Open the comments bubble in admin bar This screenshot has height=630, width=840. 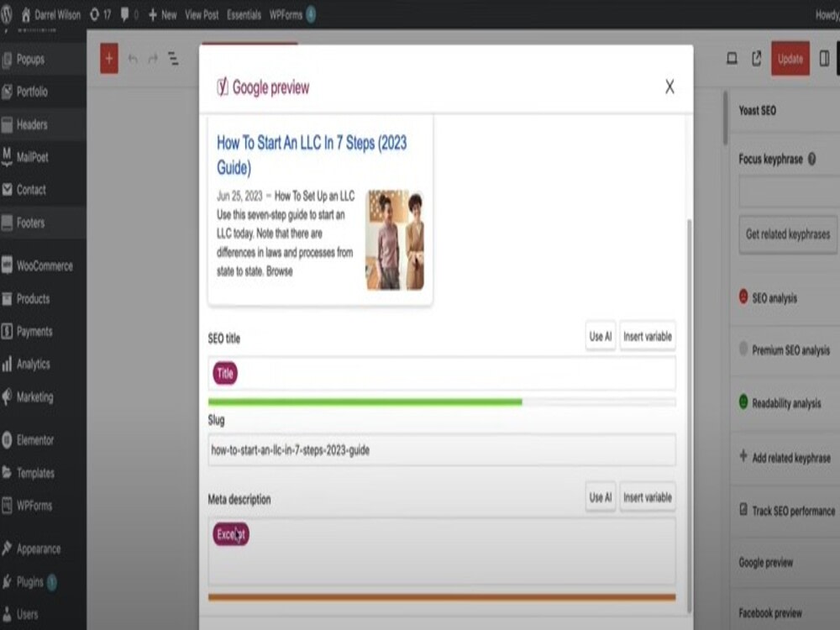point(129,15)
